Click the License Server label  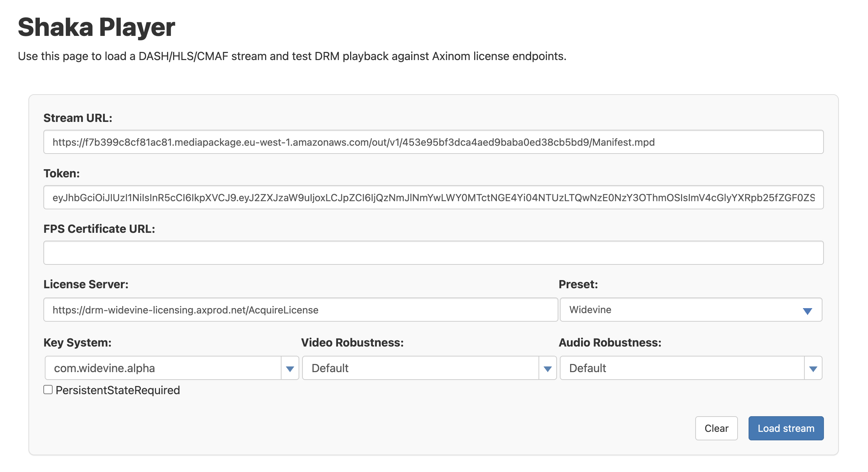pos(86,284)
